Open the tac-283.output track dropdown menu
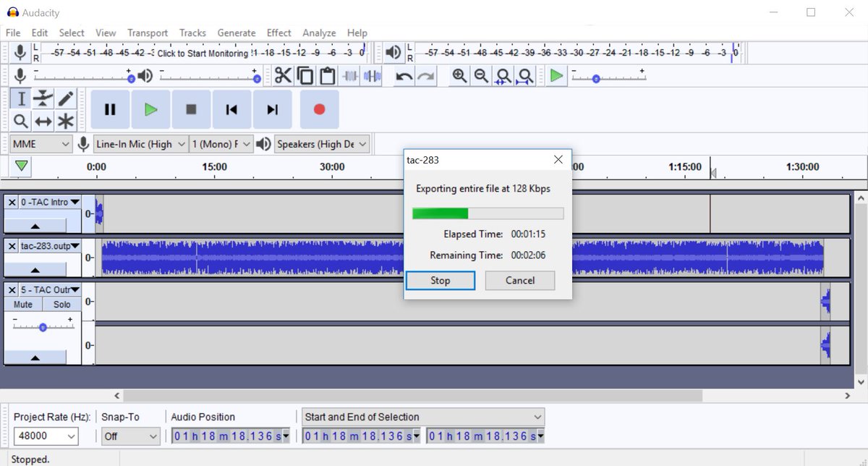868x466 pixels. pos(50,246)
